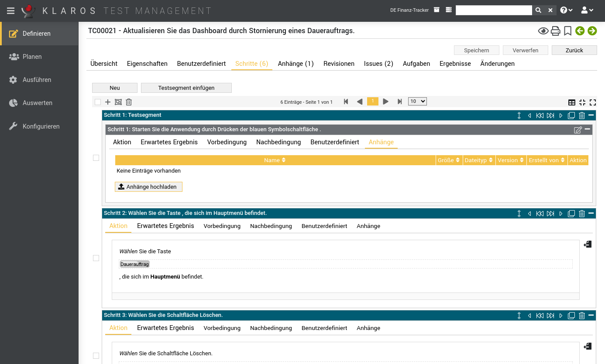Open project selection box icon in header
Image resolution: width=605 pixels, height=364 pixels.
(x=437, y=10)
